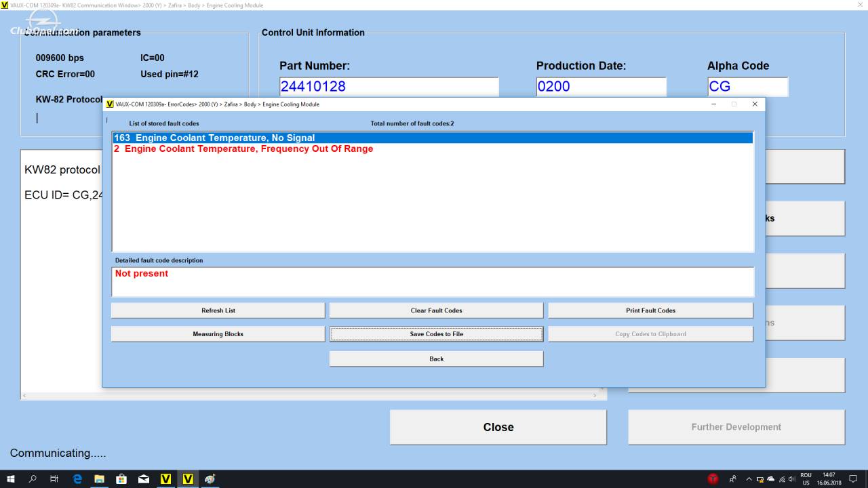Show hidden system tray icons

pyautogui.click(x=749, y=479)
